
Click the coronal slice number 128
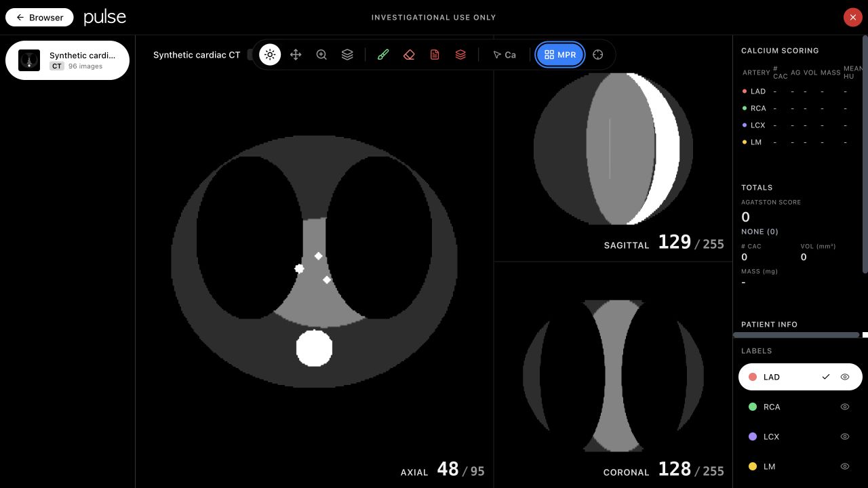pos(675,469)
